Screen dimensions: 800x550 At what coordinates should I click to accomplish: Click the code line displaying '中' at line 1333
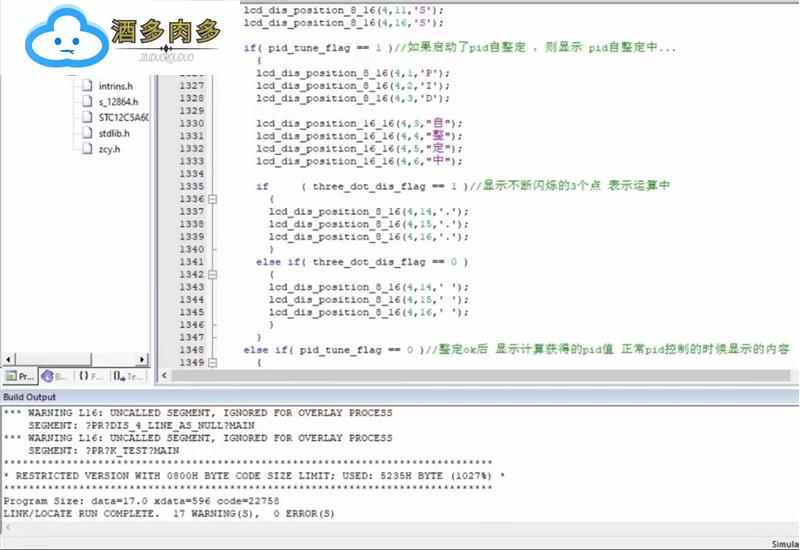pyautogui.click(x=359, y=161)
